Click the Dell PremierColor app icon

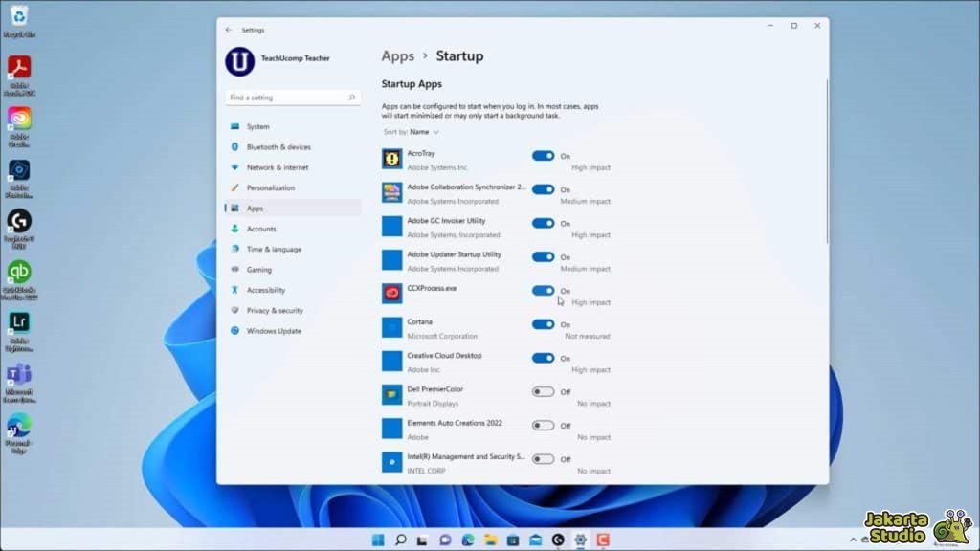tap(391, 395)
